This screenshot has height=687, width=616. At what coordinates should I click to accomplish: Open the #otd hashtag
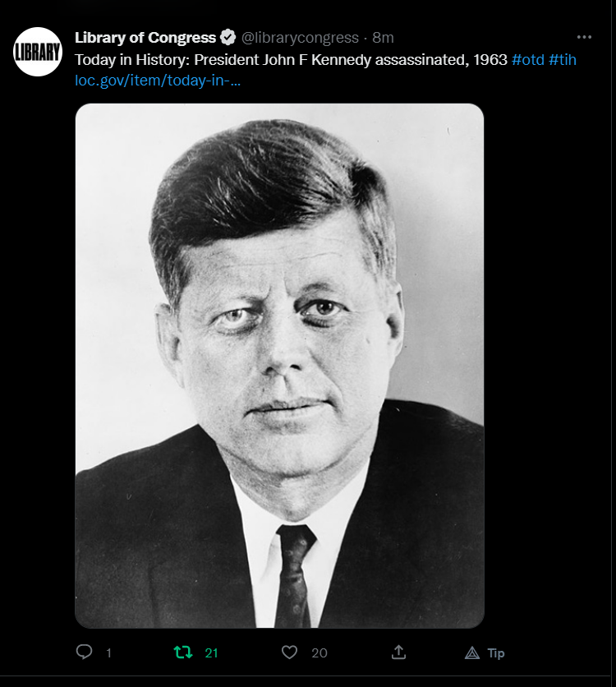click(x=528, y=60)
